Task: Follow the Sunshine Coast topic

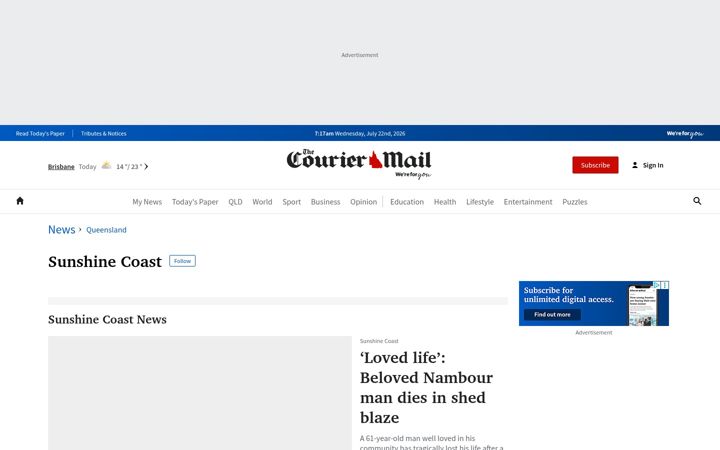Action: pos(182,261)
